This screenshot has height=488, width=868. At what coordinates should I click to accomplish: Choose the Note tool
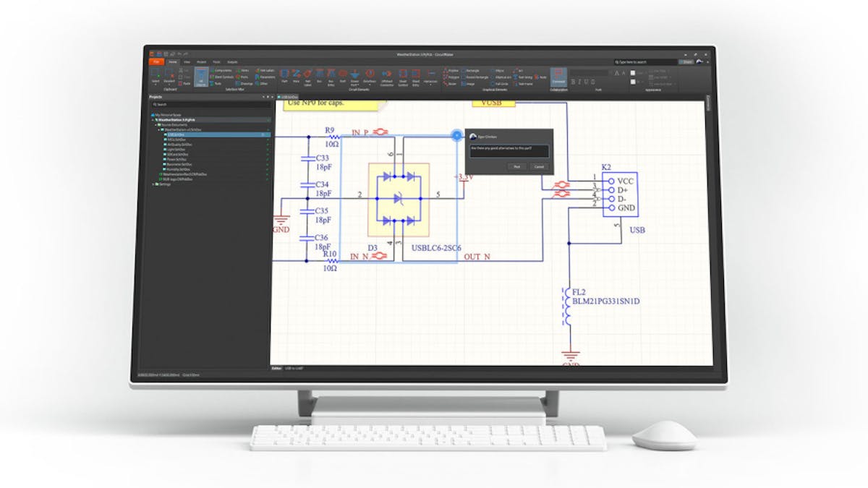coord(540,77)
